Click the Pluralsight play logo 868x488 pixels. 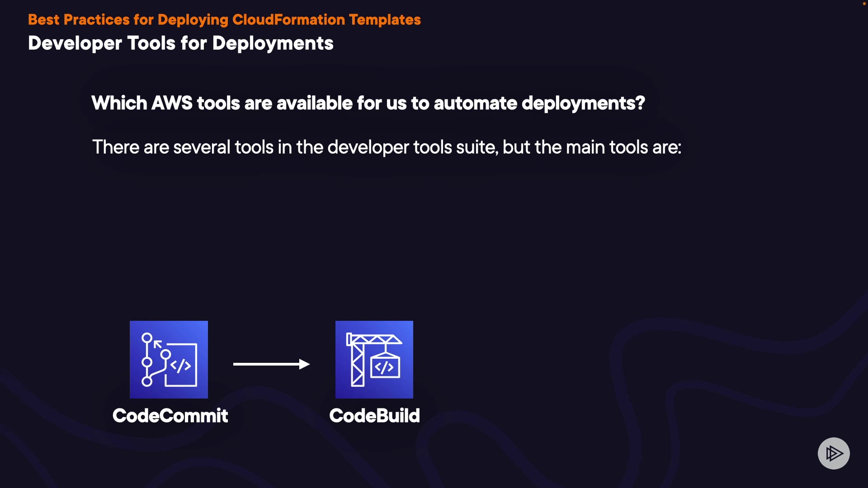coord(833,453)
